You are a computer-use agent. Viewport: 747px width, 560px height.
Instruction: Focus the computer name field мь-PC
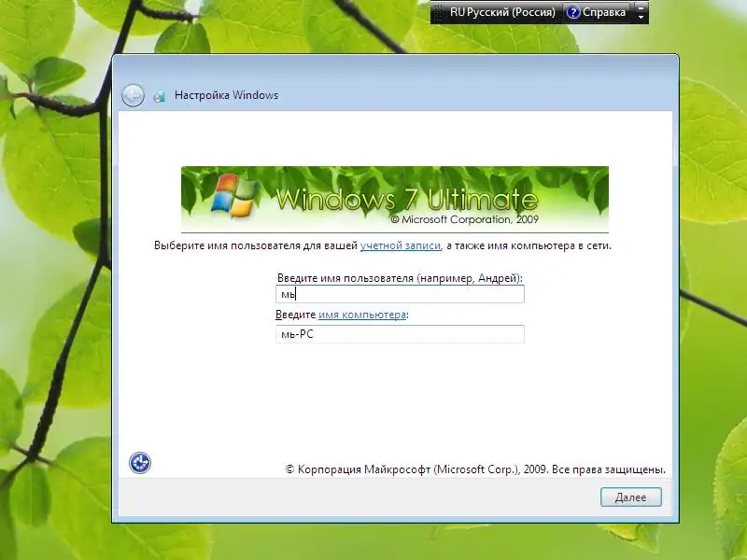click(400, 334)
